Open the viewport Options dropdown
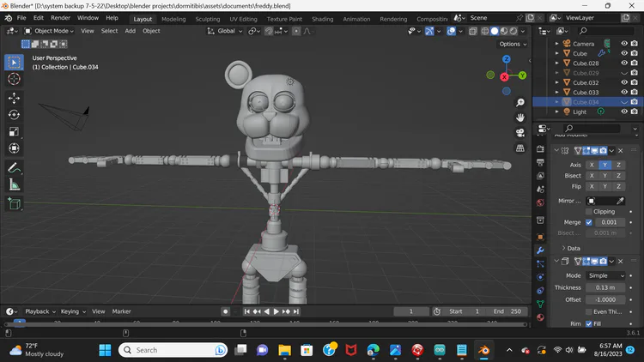 (x=513, y=44)
